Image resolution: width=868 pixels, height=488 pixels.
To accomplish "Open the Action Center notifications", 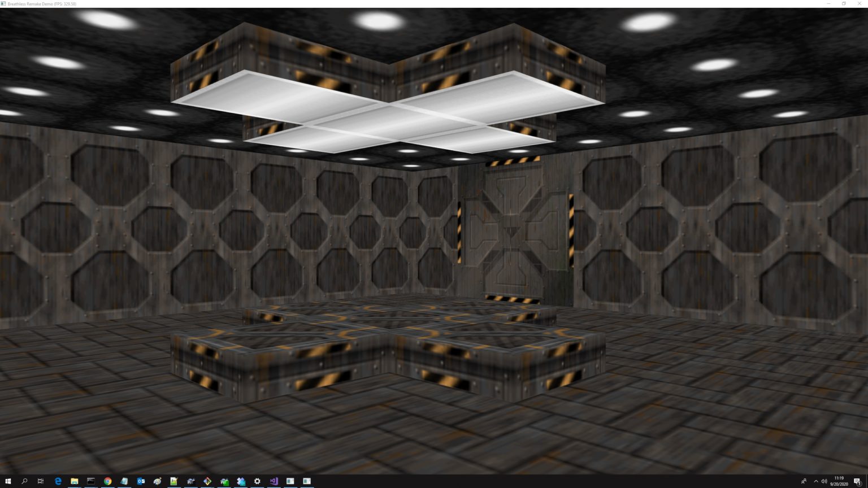I will click(857, 481).
